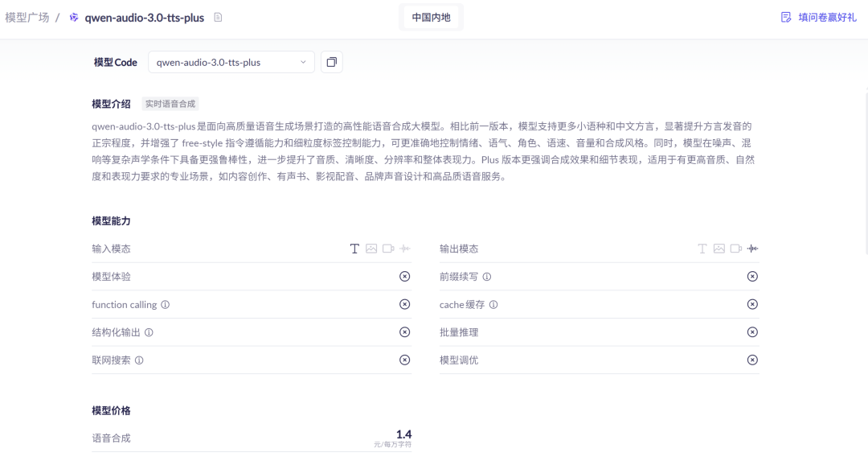This screenshot has width=868, height=465.
Task: Click the image icon in 输入模态 row
Action: pyautogui.click(x=371, y=249)
